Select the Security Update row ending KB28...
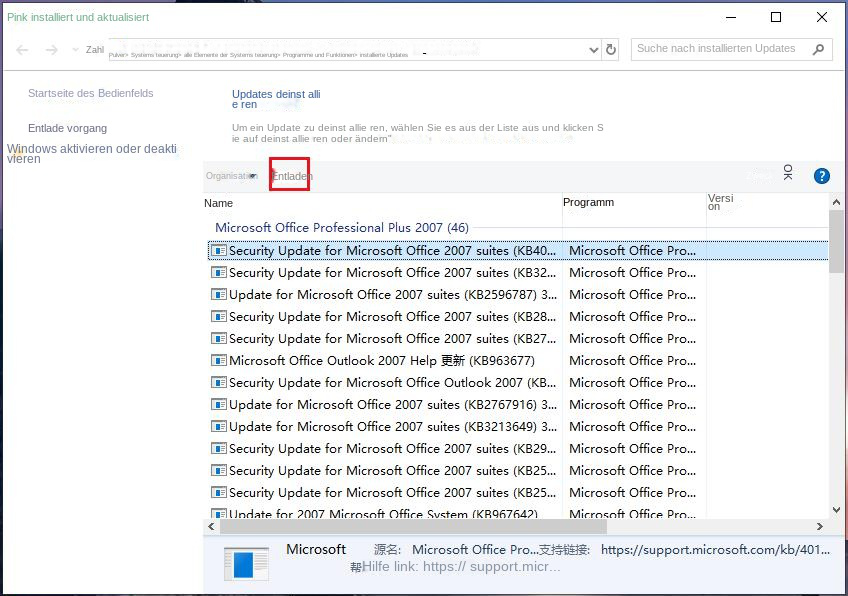Image resolution: width=848 pixels, height=596 pixels. tap(518, 316)
